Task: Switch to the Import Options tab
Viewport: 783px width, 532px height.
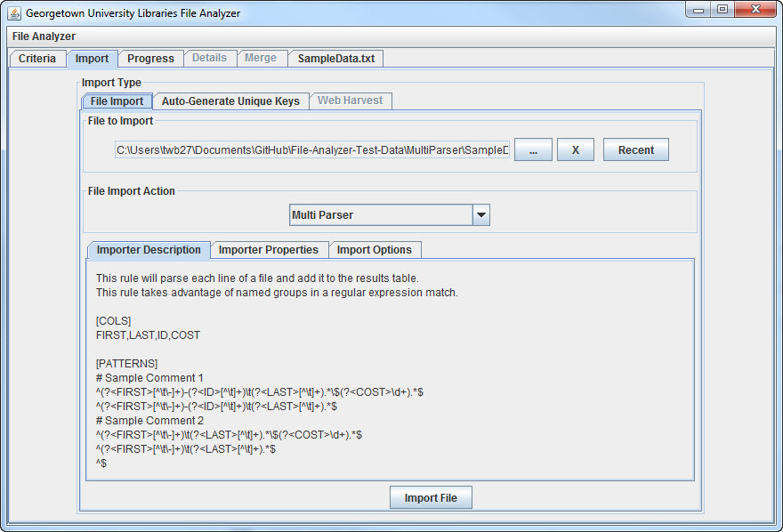Action: coord(374,250)
